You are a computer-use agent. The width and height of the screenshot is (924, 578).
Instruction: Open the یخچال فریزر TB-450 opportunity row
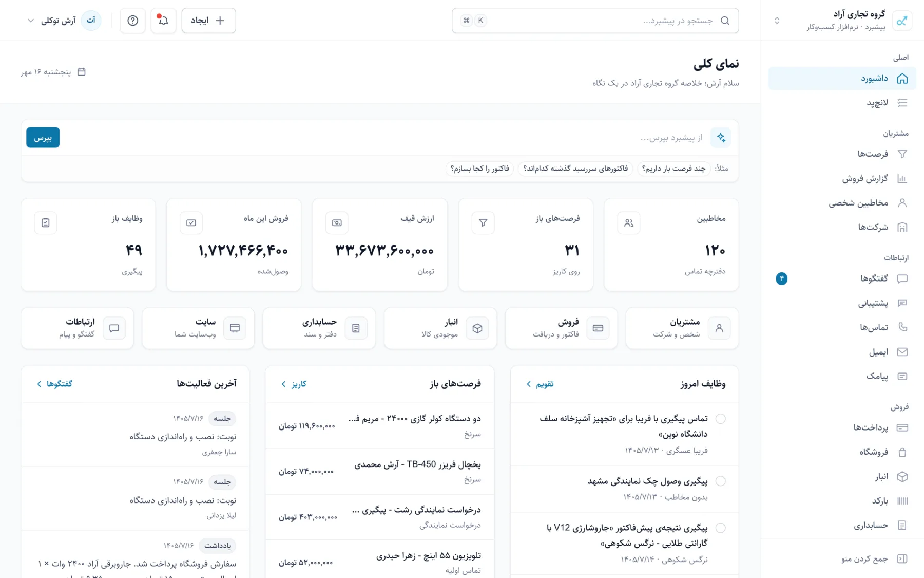[380, 472]
